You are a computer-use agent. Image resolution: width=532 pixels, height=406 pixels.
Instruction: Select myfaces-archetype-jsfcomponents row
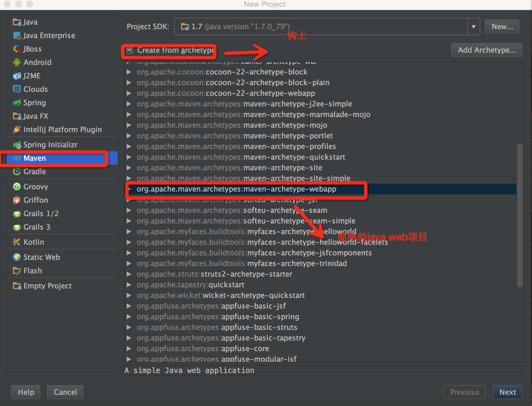click(321, 253)
